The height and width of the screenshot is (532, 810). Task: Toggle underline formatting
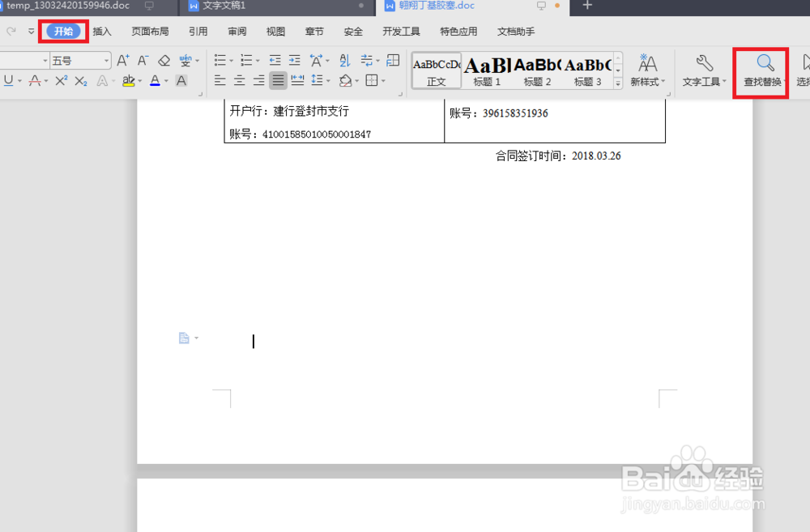8,81
